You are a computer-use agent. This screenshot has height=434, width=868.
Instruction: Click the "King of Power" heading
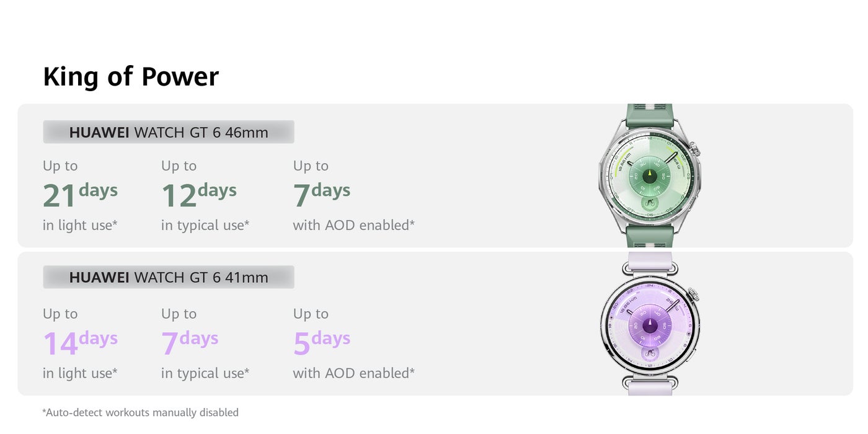click(131, 76)
